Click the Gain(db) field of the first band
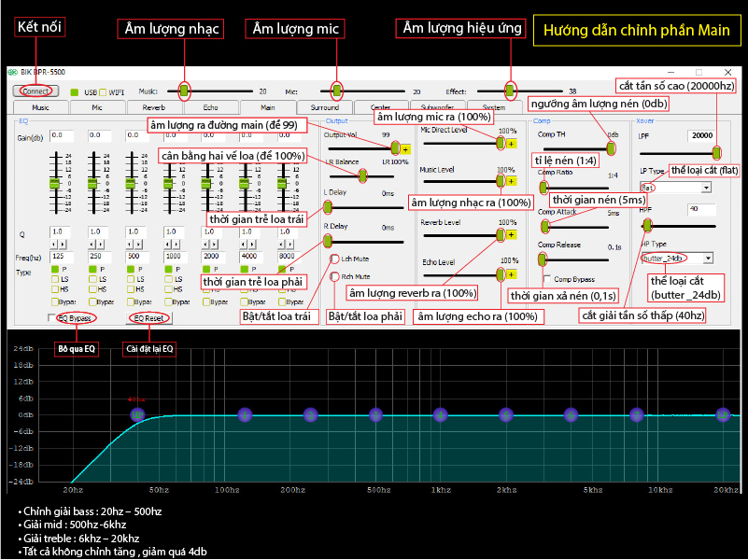The image size is (748, 560). point(62,136)
